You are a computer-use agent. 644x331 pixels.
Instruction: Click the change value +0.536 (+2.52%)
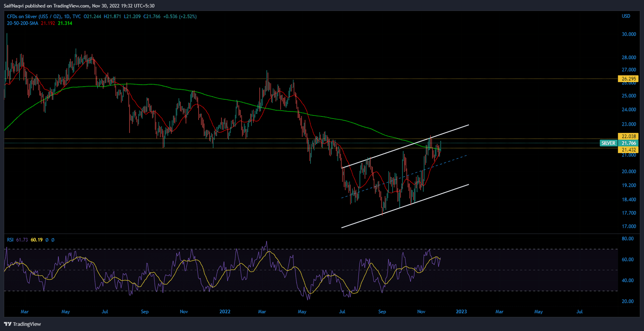click(x=180, y=17)
